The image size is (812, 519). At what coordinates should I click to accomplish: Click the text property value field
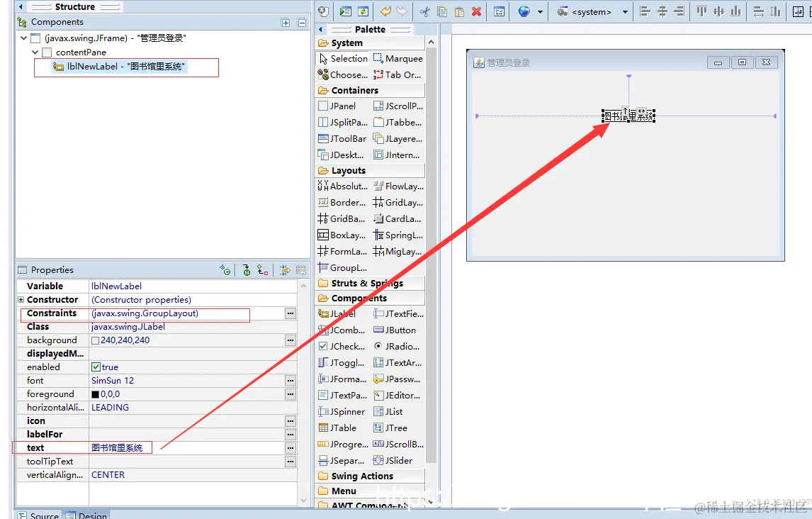coord(187,447)
